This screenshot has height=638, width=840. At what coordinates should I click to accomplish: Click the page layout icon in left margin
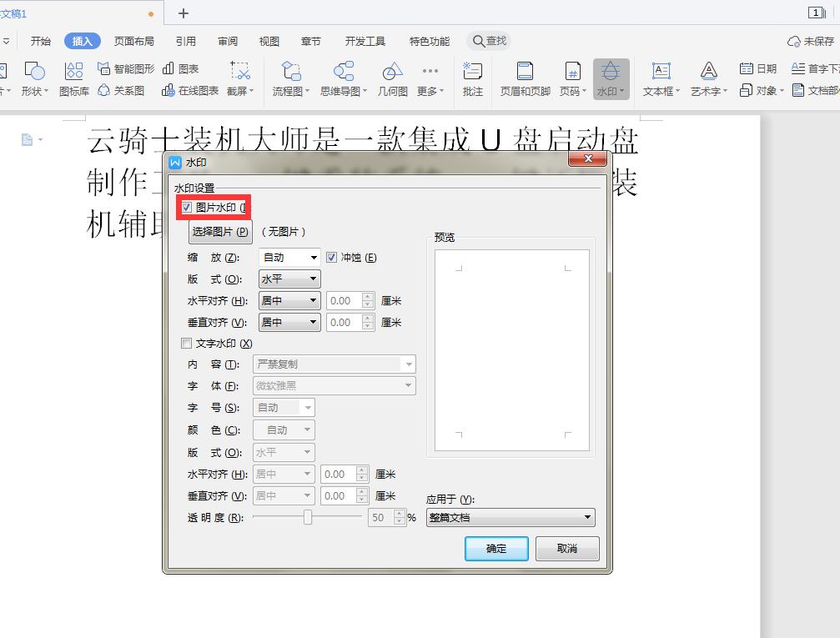coord(27,140)
